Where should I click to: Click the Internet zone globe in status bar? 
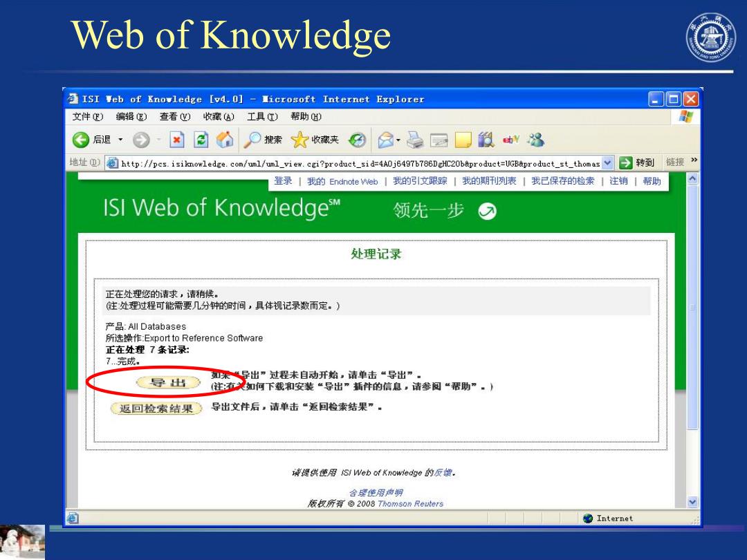pyautogui.click(x=588, y=518)
